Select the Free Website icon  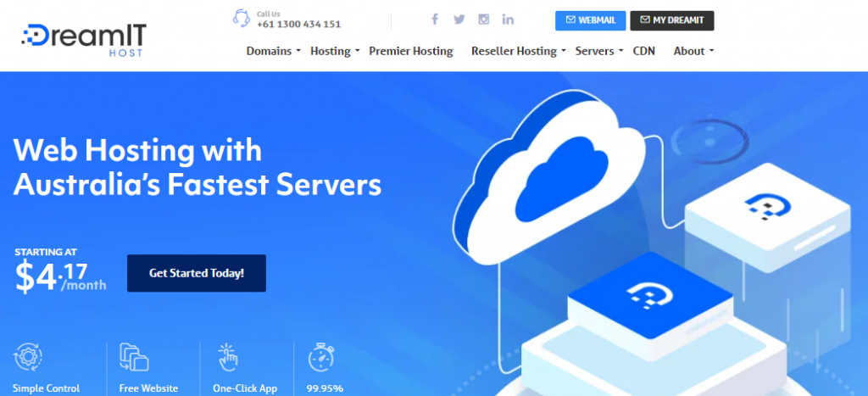[x=133, y=356]
